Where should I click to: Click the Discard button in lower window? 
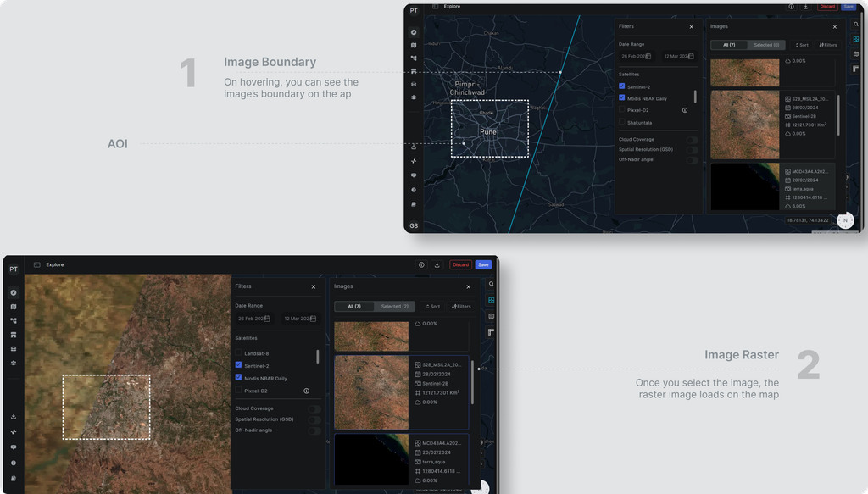[460, 265]
